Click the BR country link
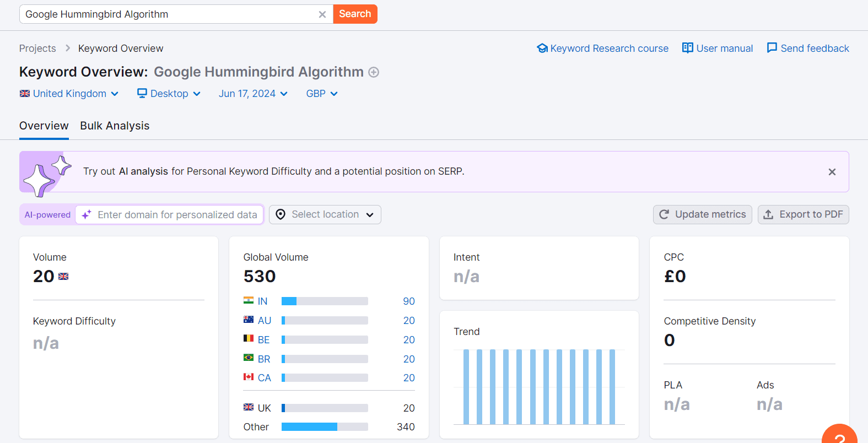This screenshot has width=868, height=443. tap(264, 359)
